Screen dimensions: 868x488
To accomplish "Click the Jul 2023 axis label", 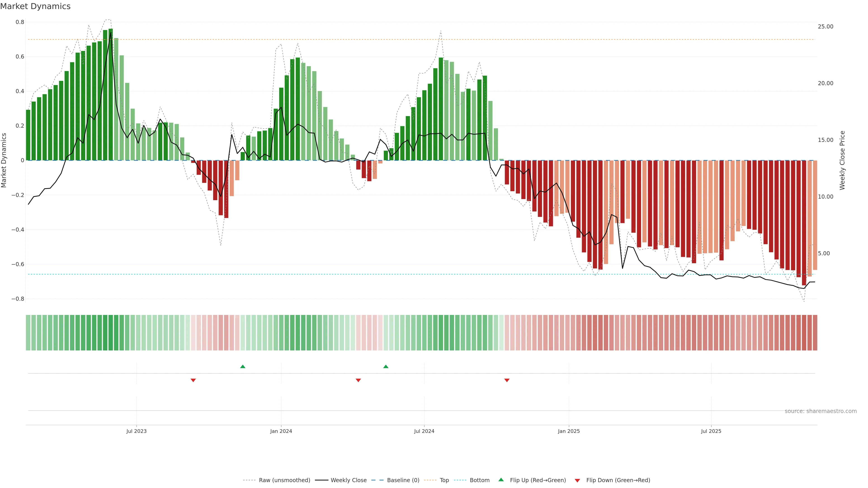I will 137,431.
